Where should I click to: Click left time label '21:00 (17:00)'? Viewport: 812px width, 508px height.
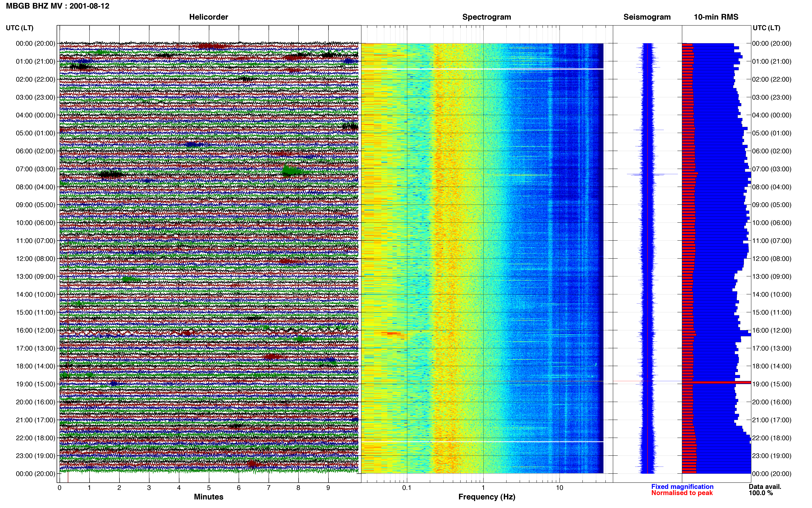pyautogui.click(x=36, y=420)
